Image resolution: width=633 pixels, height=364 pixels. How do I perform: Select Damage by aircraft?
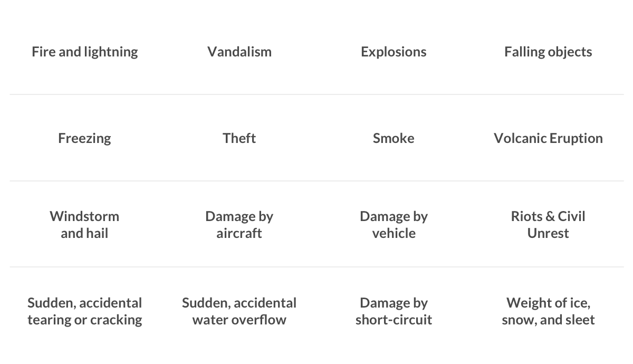[239, 225]
